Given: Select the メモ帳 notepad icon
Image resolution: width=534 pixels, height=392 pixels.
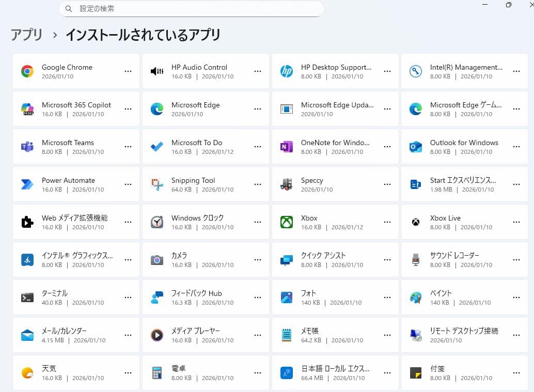Looking at the screenshot, I should (x=286, y=335).
